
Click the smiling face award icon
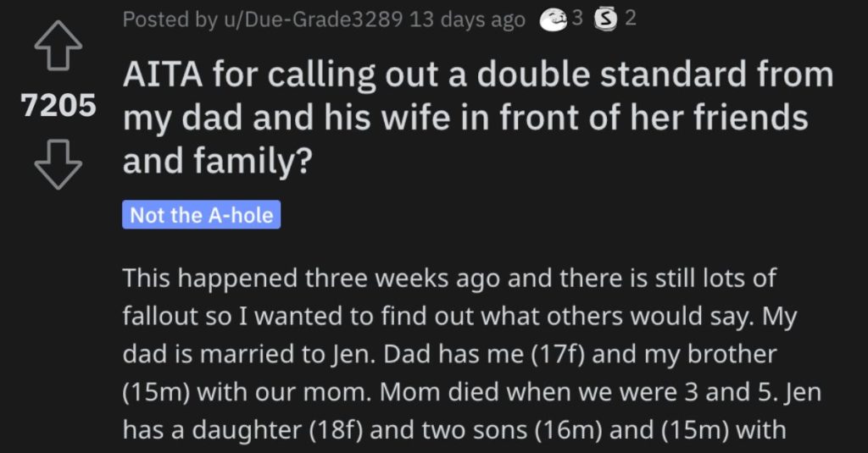point(554,20)
